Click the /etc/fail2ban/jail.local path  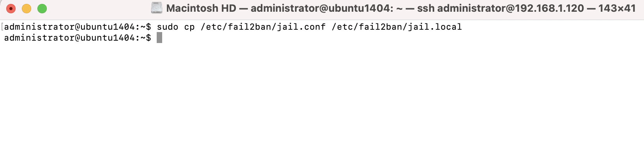(x=397, y=27)
